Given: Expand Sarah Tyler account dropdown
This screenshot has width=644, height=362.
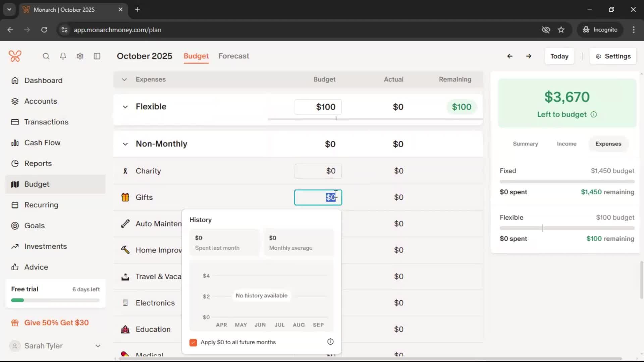Looking at the screenshot, I should point(98,346).
